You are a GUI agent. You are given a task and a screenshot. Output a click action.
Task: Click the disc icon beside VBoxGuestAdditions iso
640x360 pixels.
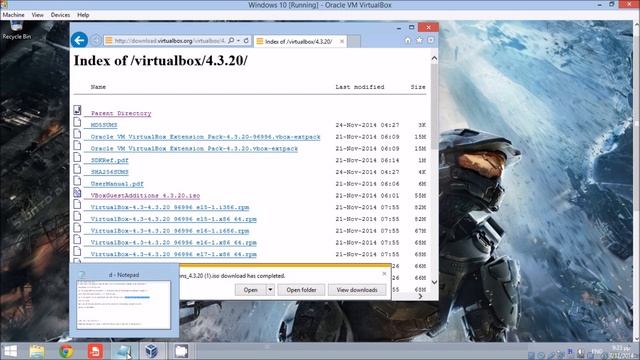click(x=77, y=193)
